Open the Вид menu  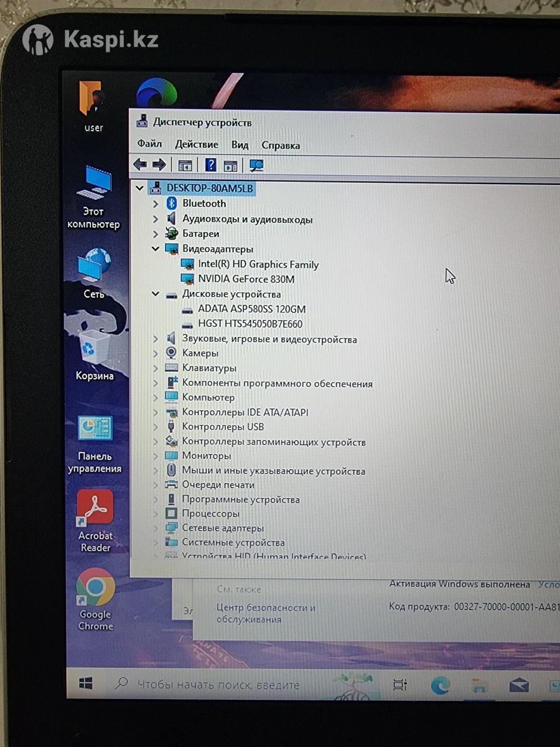coord(240,145)
